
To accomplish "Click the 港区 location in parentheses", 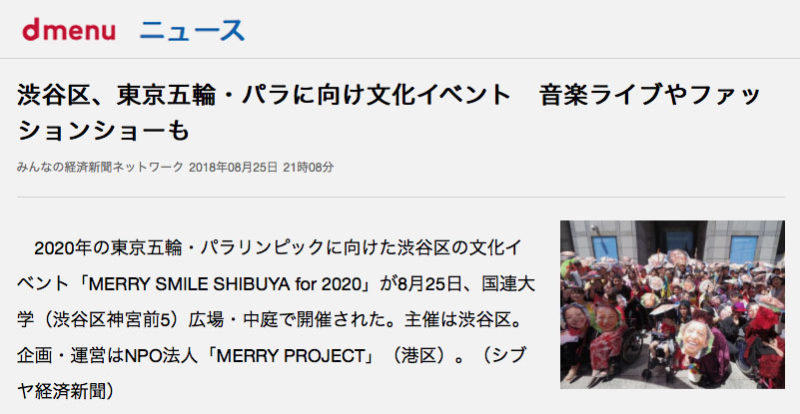I will (x=421, y=355).
